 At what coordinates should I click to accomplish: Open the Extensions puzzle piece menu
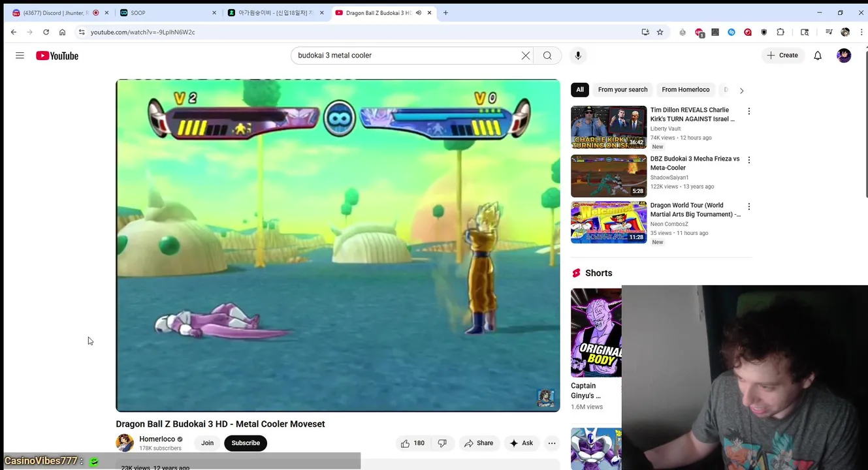tap(780, 32)
